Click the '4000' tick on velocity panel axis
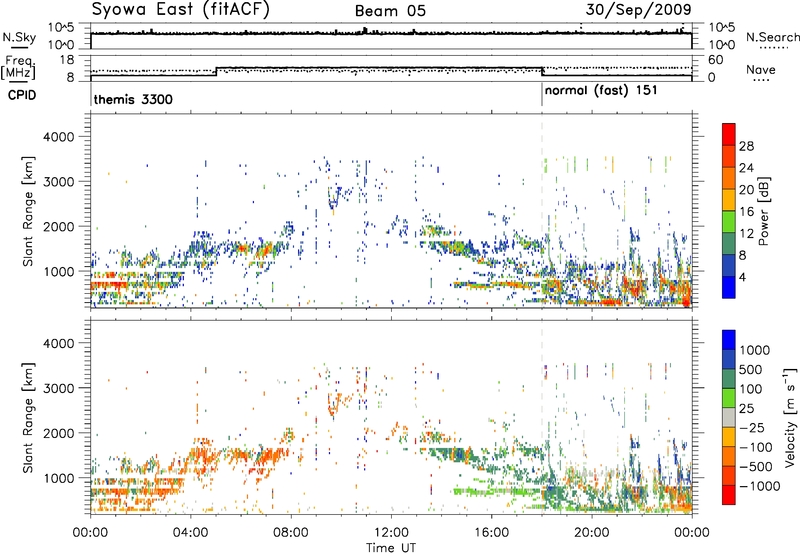The height and width of the screenshot is (554, 800). (x=58, y=343)
